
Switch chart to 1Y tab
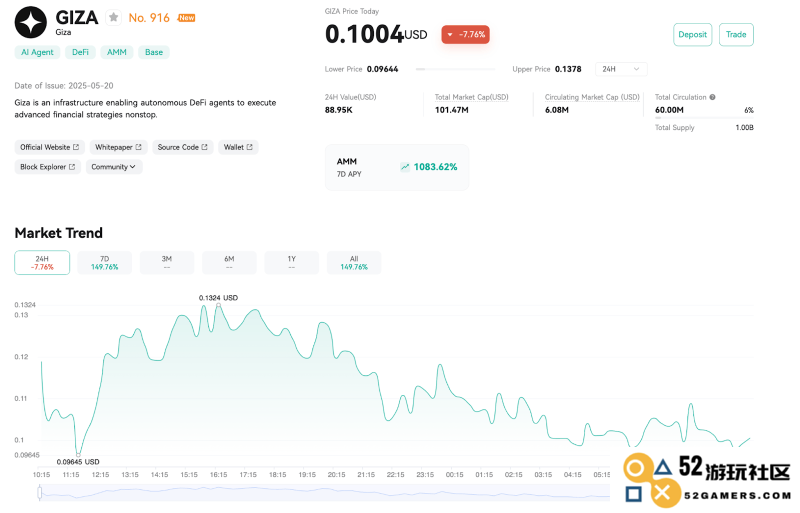point(291,263)
